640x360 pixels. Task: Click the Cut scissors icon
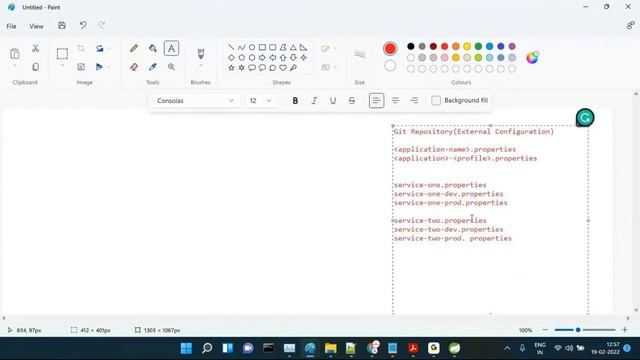click(36, 48)
